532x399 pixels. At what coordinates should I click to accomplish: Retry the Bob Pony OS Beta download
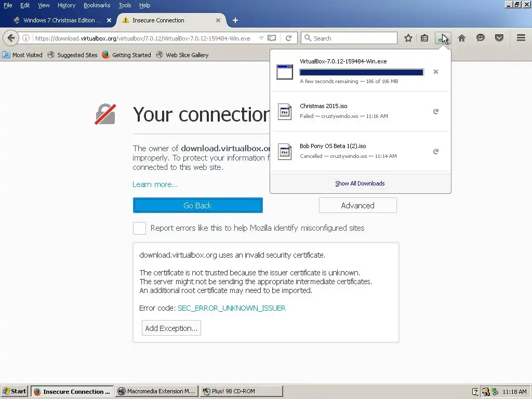(436, 152)
